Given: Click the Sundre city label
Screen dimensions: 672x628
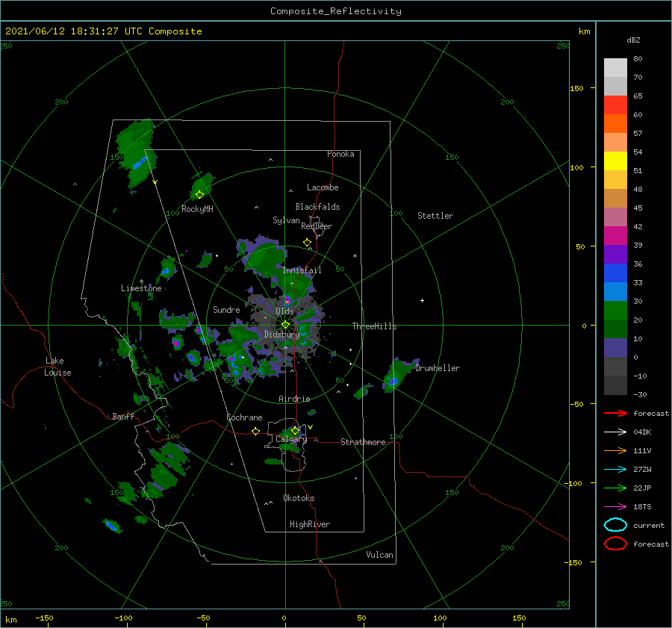Looking at the screenshot, I should tap(226, 309).
